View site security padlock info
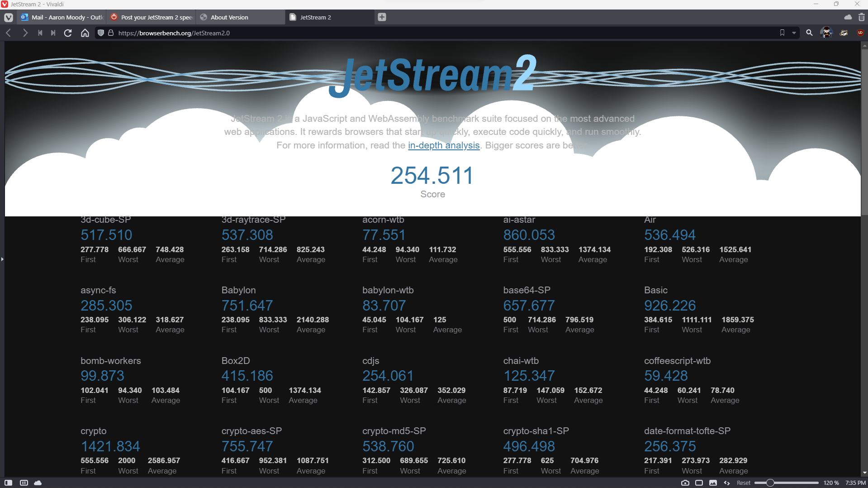Screen dimensions: 868x488 111,33
